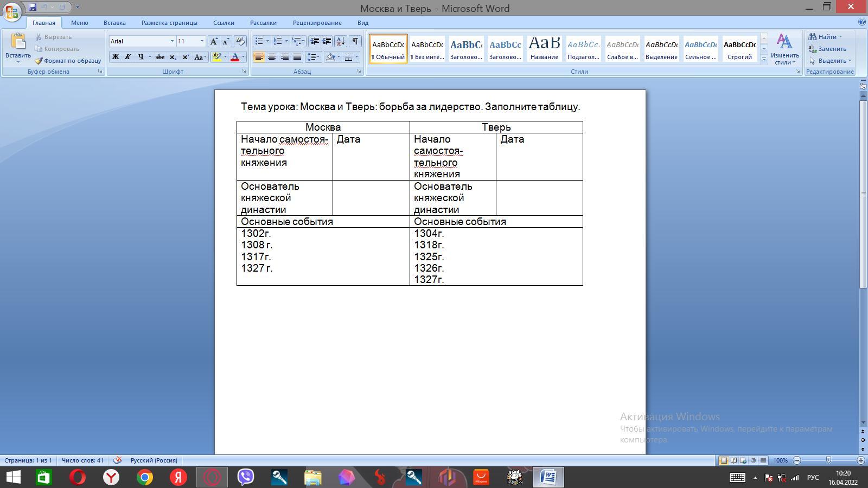The image size is (868, 488).
Task: Zoom in with the plus icon
Action: tap(860, 460)
